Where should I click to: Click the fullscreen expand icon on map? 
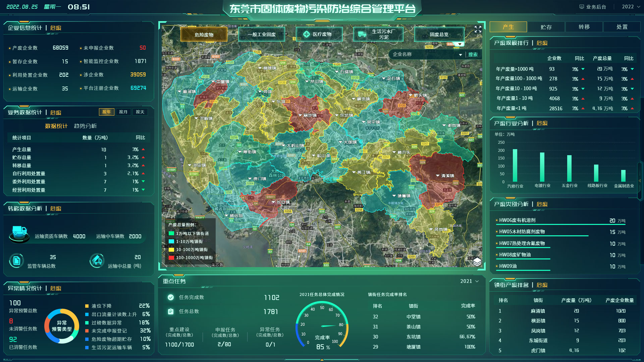[x=478, y=29]
